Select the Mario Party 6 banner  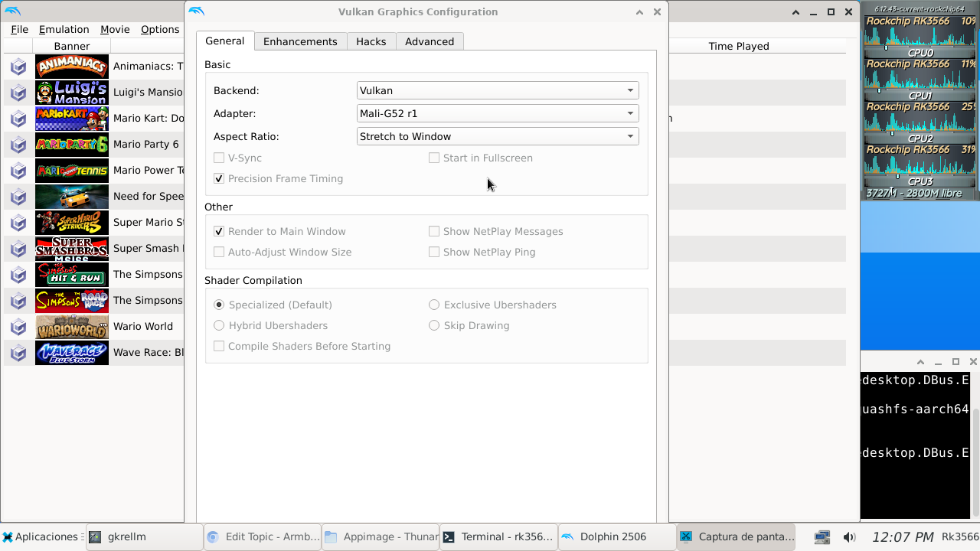(72, 145)
